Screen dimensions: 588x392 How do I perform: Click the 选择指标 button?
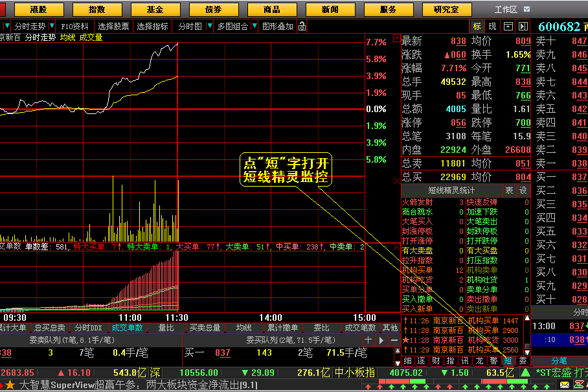153,27
